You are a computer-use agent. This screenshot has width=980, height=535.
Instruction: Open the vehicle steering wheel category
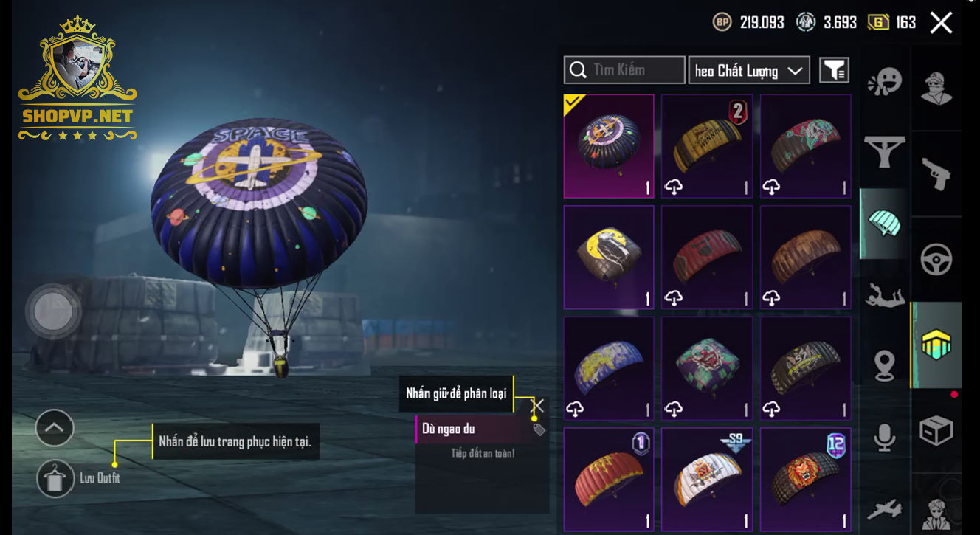point(936,259)
